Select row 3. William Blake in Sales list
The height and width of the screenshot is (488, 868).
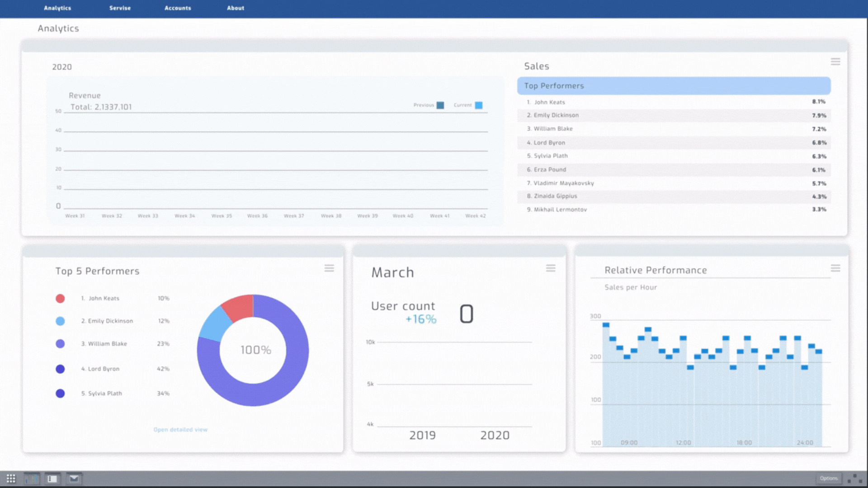pos(674,129)
